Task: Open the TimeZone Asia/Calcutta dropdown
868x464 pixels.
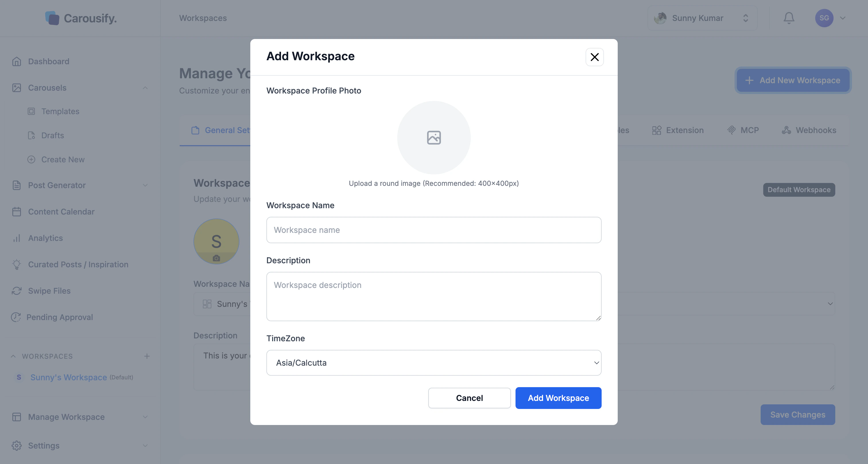Action: (434, 363)
